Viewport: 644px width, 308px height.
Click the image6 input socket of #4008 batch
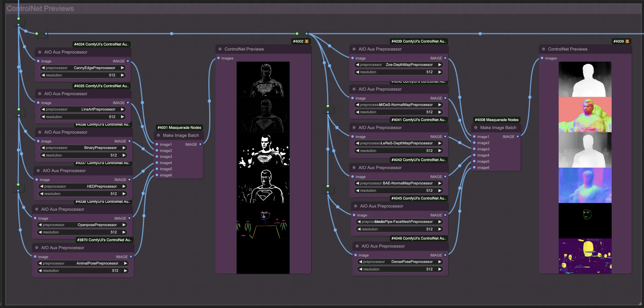[x=474, y=167]
